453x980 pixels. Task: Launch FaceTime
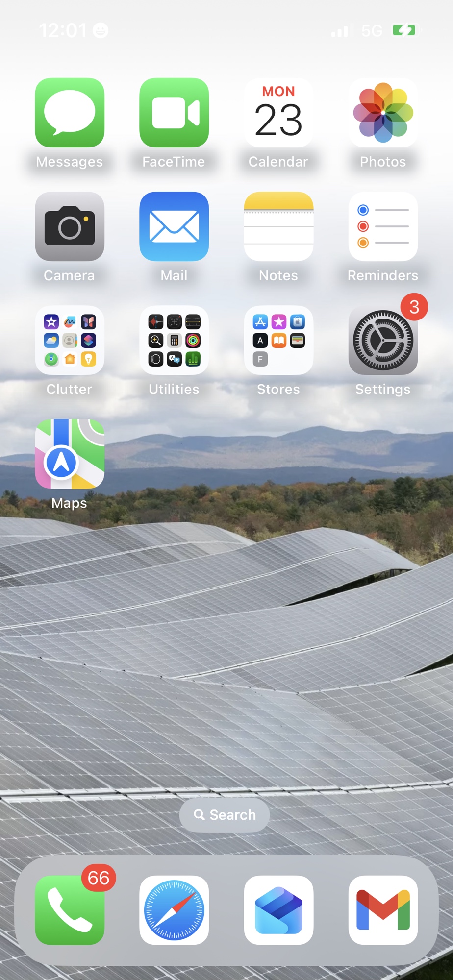pyautogui.click(x=174, y=113)
